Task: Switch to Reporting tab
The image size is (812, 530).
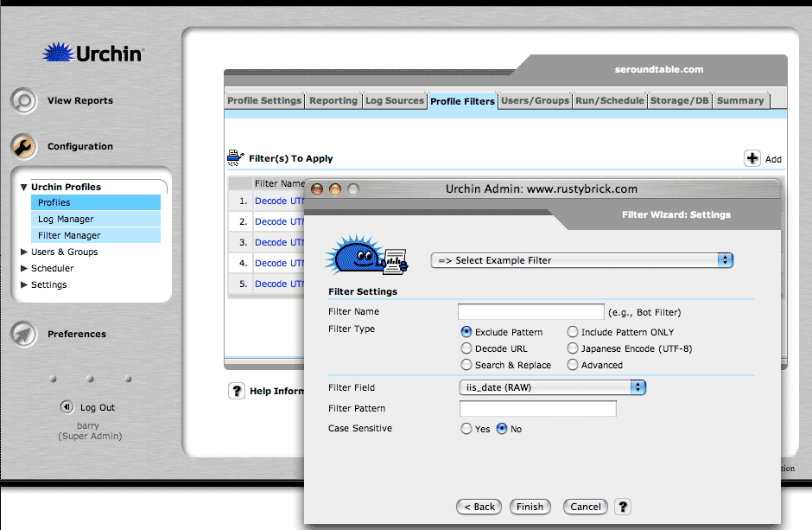Action: 333,100
